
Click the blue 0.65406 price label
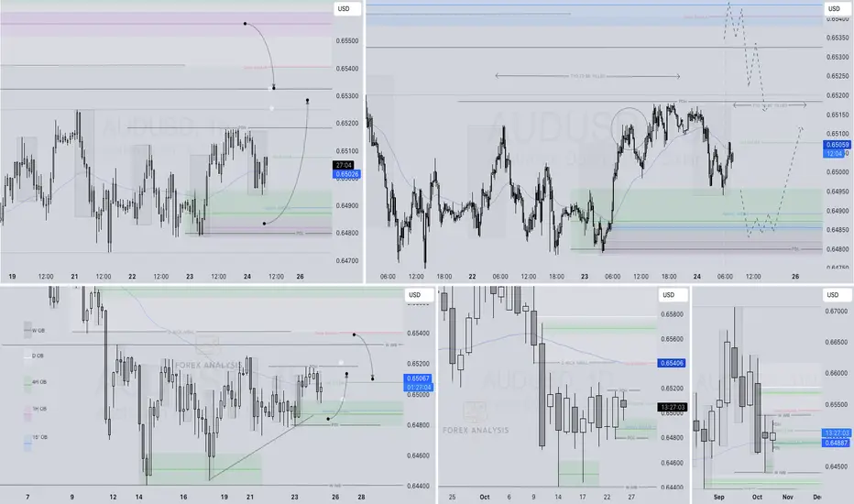point(672,363)
